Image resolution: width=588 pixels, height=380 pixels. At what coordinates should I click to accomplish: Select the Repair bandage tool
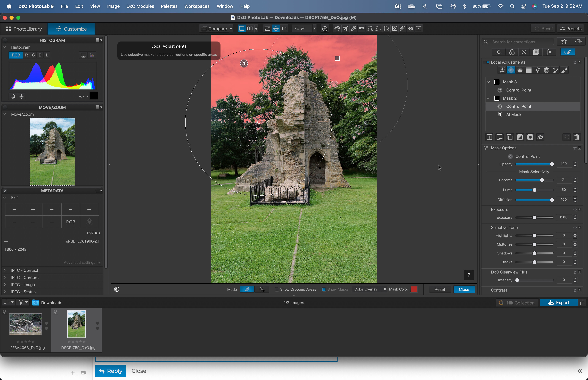(402, 29)
